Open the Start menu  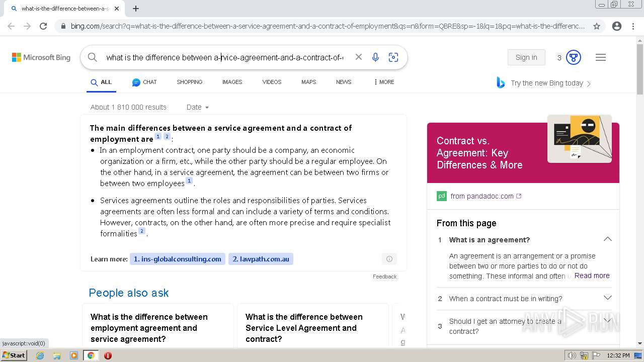[x=14, y=355]
